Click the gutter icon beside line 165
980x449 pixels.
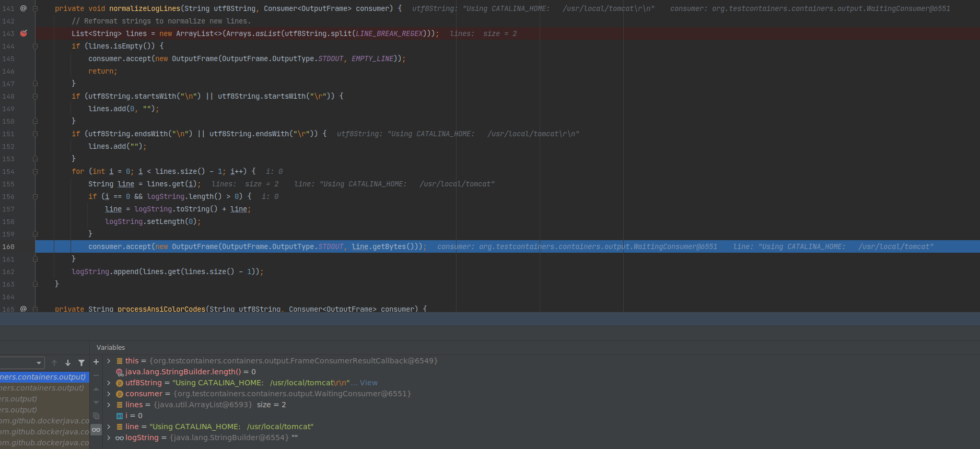coord(24,309)
